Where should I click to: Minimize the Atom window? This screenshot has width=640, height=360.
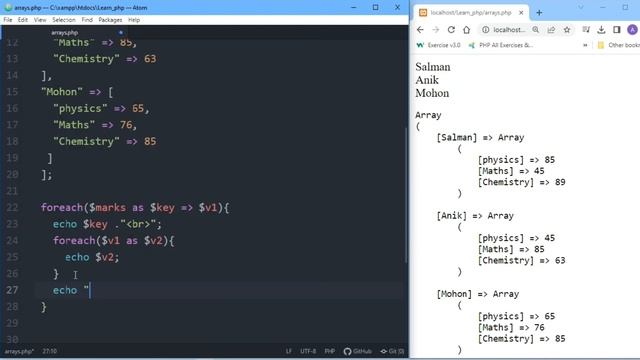click(x=354, y=7)
